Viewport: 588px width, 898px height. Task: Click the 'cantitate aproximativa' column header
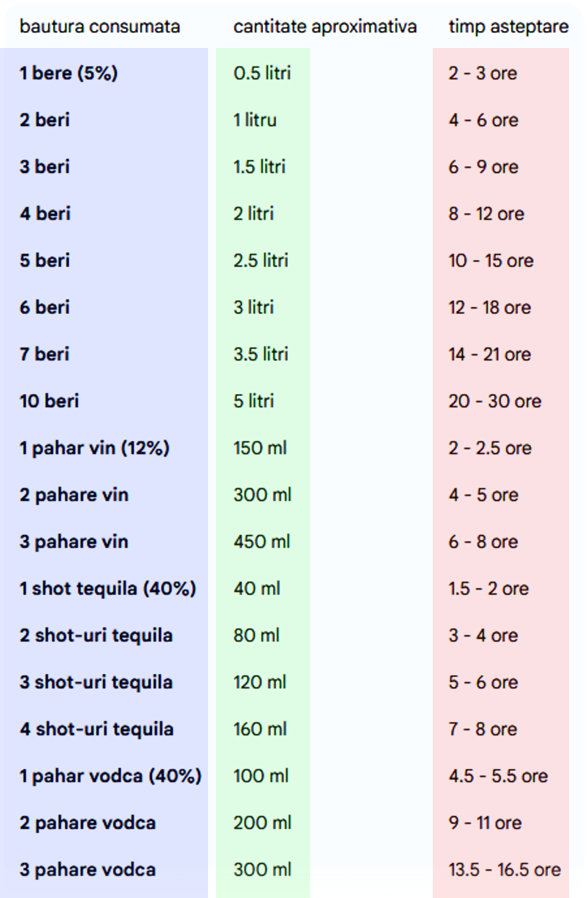coord(325,26)
